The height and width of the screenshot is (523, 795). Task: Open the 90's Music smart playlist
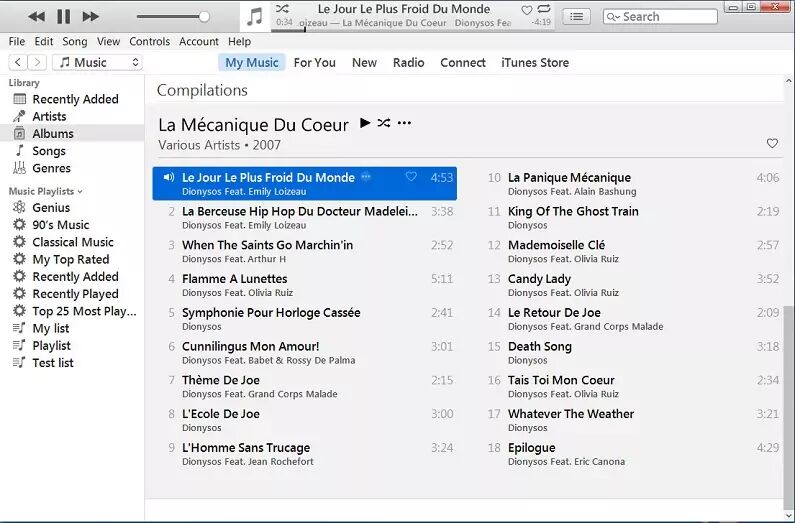pyautogui.click(x=72, y=225)
